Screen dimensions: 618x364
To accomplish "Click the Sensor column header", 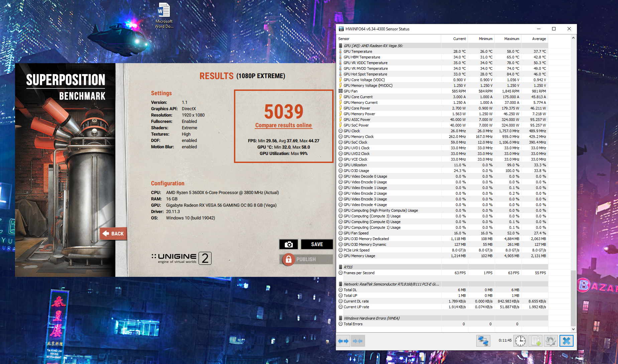I will click(389, 39).
